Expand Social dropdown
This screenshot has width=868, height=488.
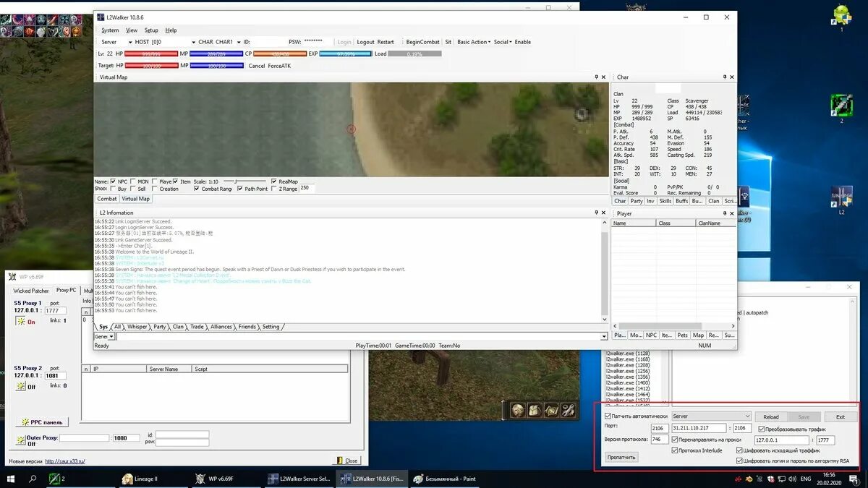[x=502, y=42]
